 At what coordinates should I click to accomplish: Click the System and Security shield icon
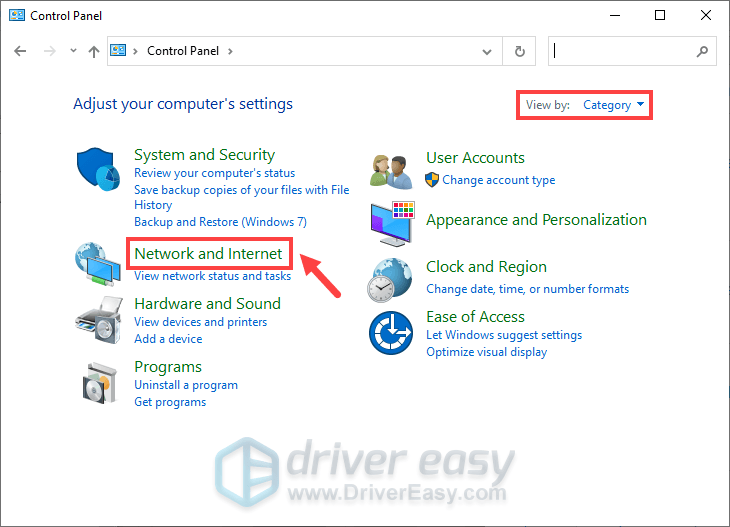point(99,169)
